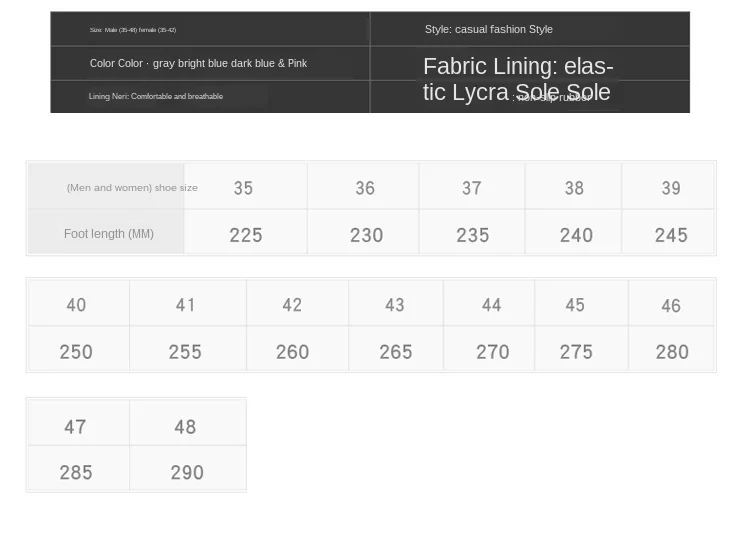This screenshot has width=750, height=543.
Task: Click shoe size 40 cell
Action: point(76,305)
